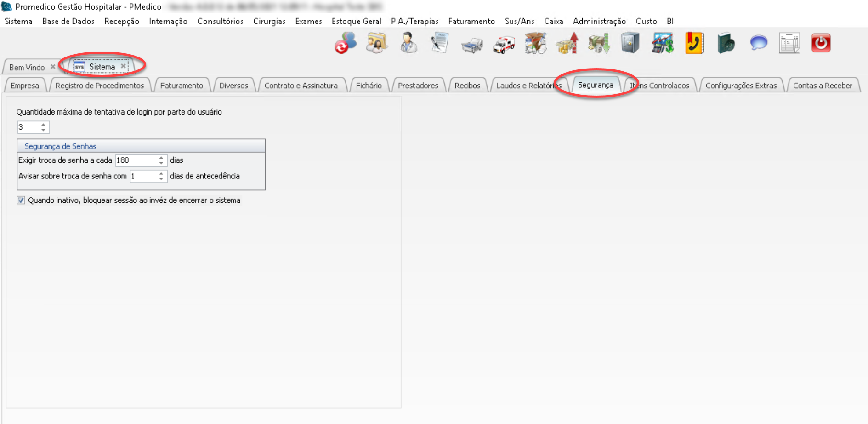Open the Administração menu
868x424 pixels.
[599, 21]
